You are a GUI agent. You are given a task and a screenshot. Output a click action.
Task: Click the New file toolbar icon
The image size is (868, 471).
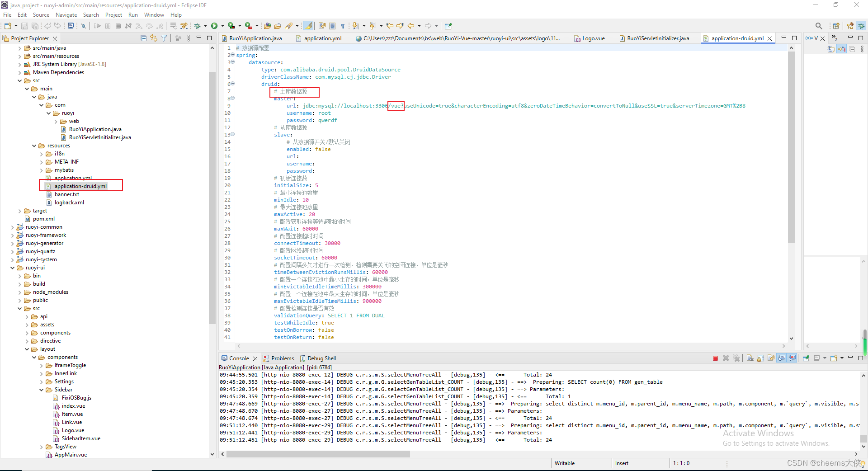pos(8,26)
